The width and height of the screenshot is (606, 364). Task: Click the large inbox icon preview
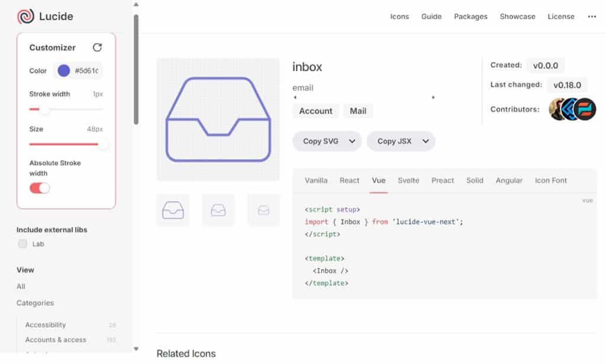pyautogui.click(x=218, y=120)
